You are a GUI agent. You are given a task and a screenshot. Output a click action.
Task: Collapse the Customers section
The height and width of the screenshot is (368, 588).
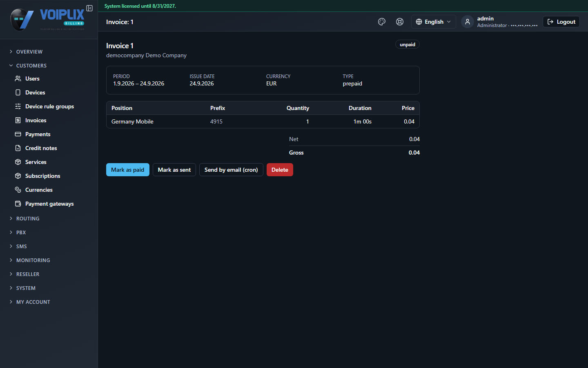coord(31,65)
